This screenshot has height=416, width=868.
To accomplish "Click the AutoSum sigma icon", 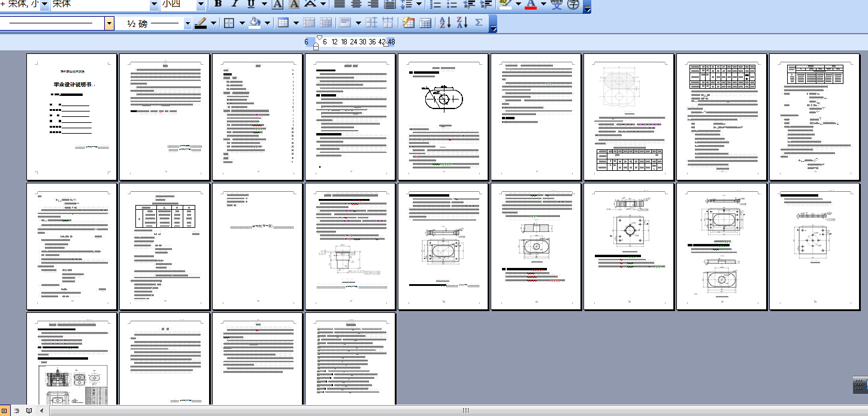I will (479, 23).
